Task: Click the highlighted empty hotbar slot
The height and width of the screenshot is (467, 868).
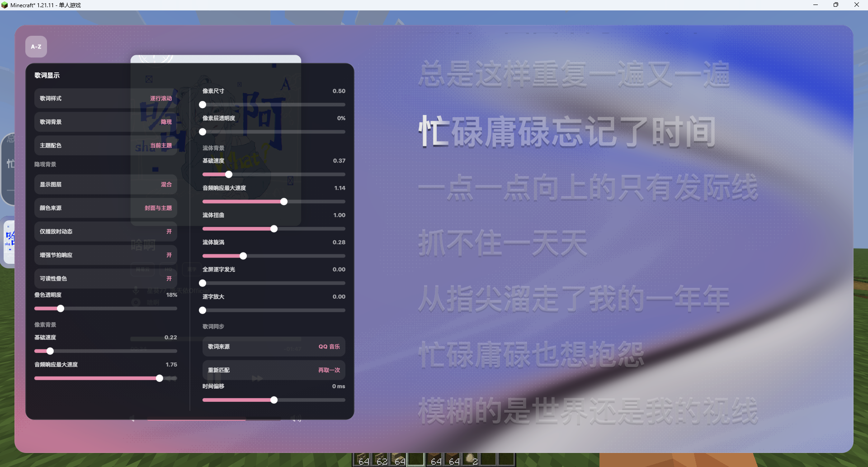Action: click(x=416, y=459)
